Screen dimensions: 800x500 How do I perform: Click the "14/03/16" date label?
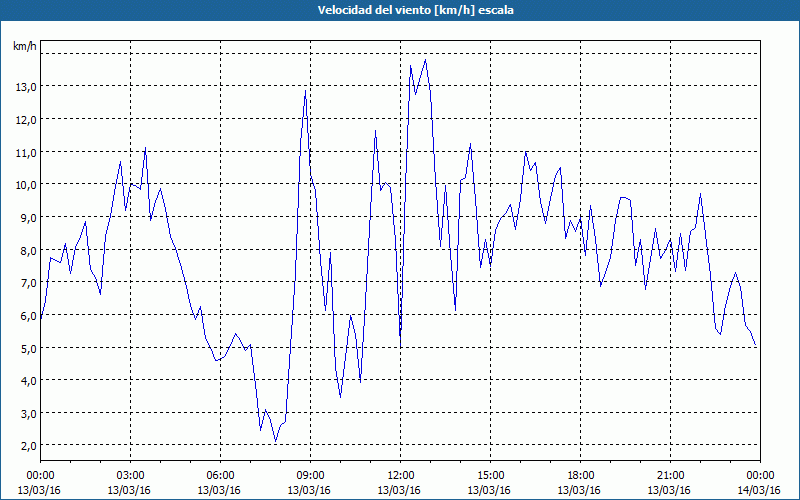coord(760,490)
